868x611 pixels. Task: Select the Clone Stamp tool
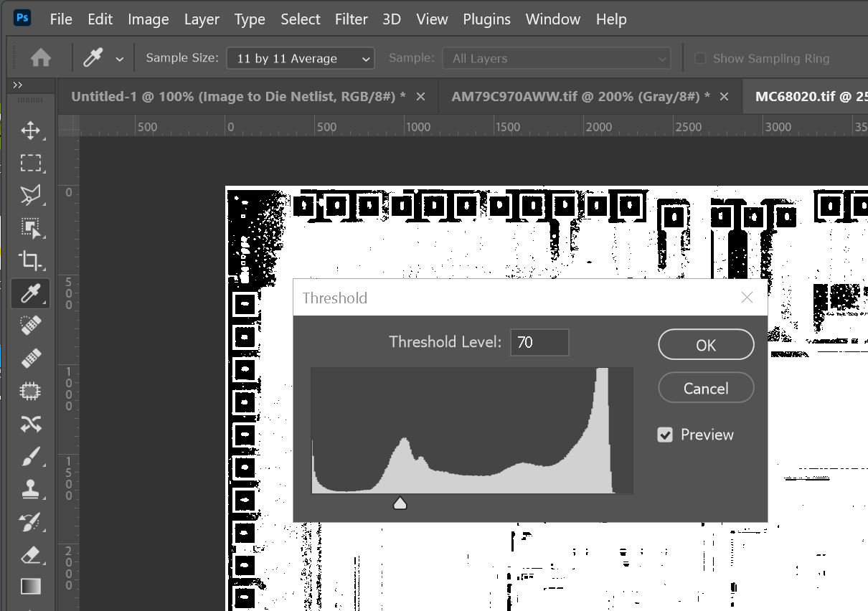[x=30, y=489]
